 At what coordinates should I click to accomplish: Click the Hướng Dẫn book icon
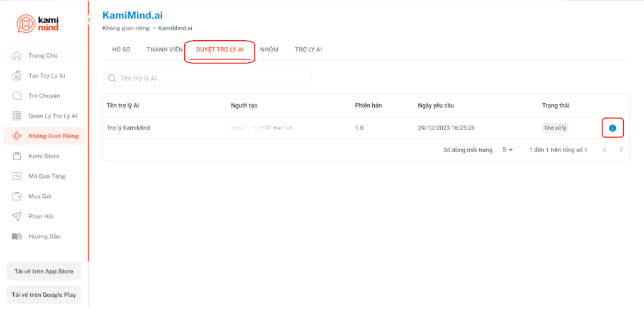[17, 236]
